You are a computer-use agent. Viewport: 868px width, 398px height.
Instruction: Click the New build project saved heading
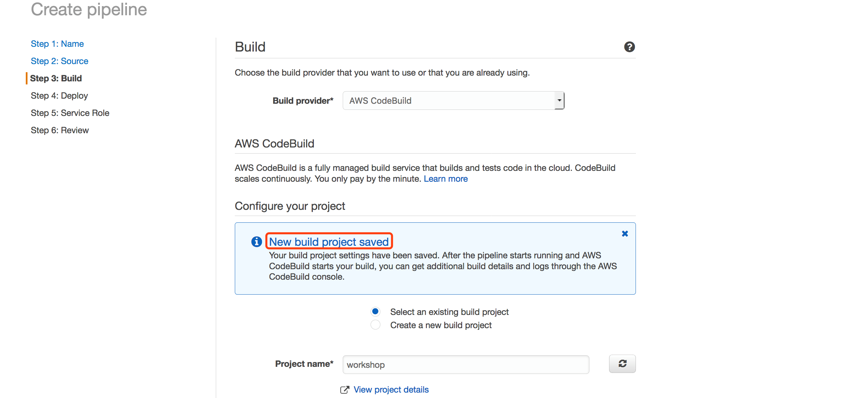click(x=329, y=242)
